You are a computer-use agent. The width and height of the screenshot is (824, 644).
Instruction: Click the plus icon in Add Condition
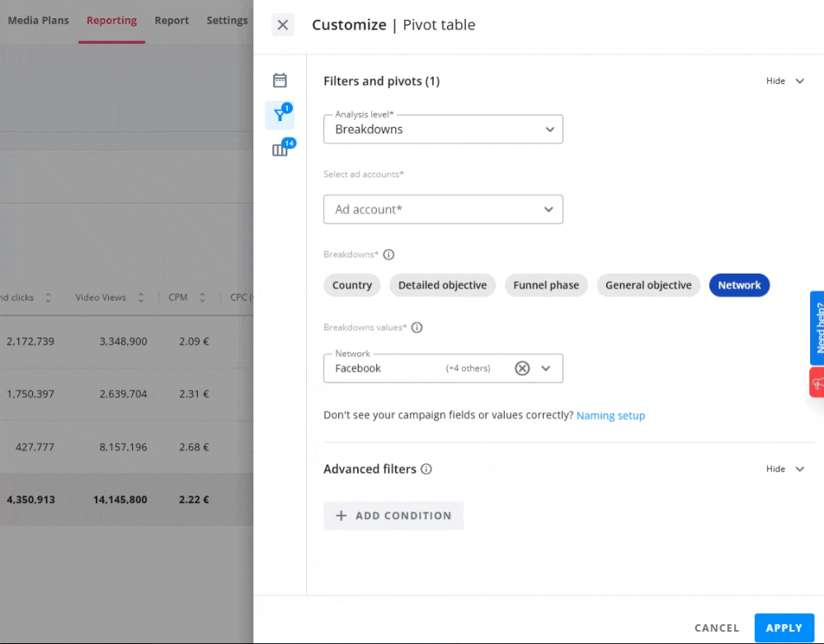[x=341, y=516]
